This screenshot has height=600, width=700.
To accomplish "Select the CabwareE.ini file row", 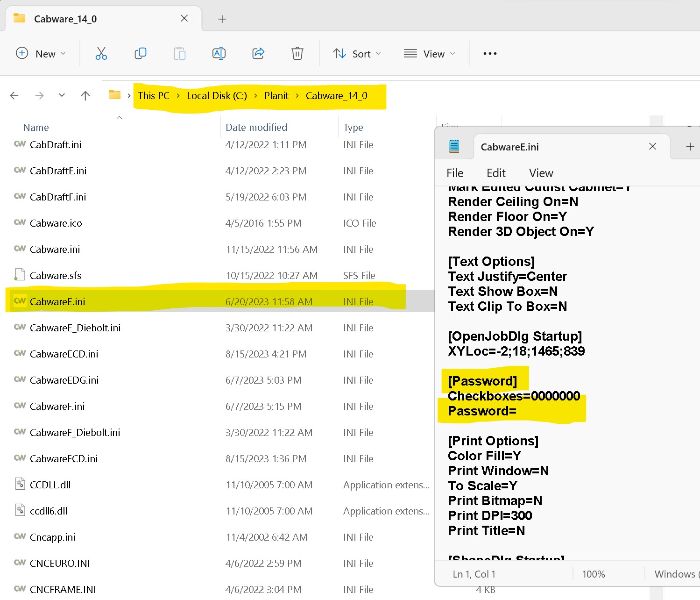I will [219, 302].
